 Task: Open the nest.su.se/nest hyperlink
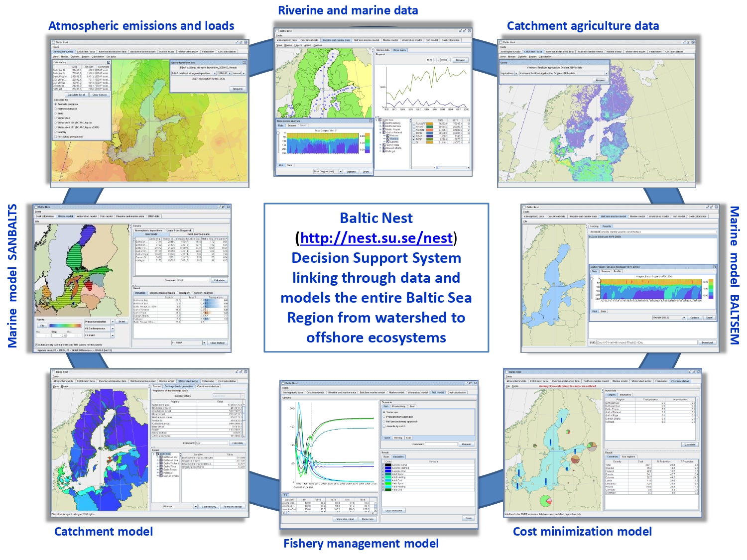tap(376, 238)
